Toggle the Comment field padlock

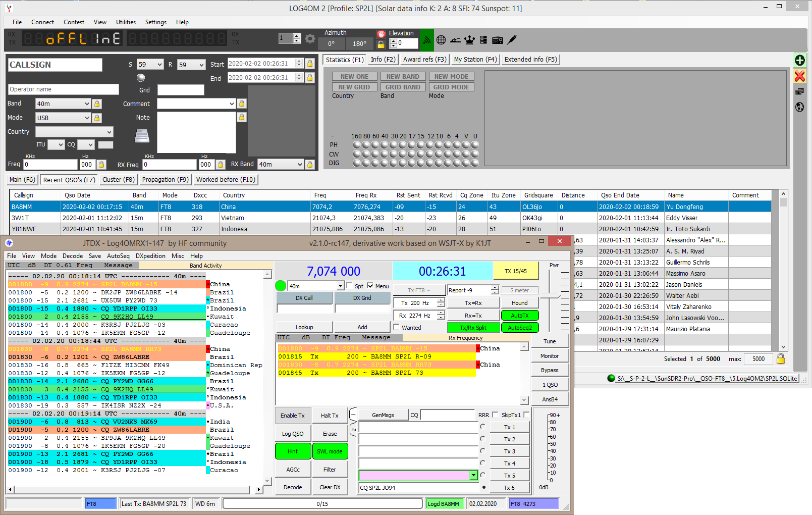coord(242,104)
